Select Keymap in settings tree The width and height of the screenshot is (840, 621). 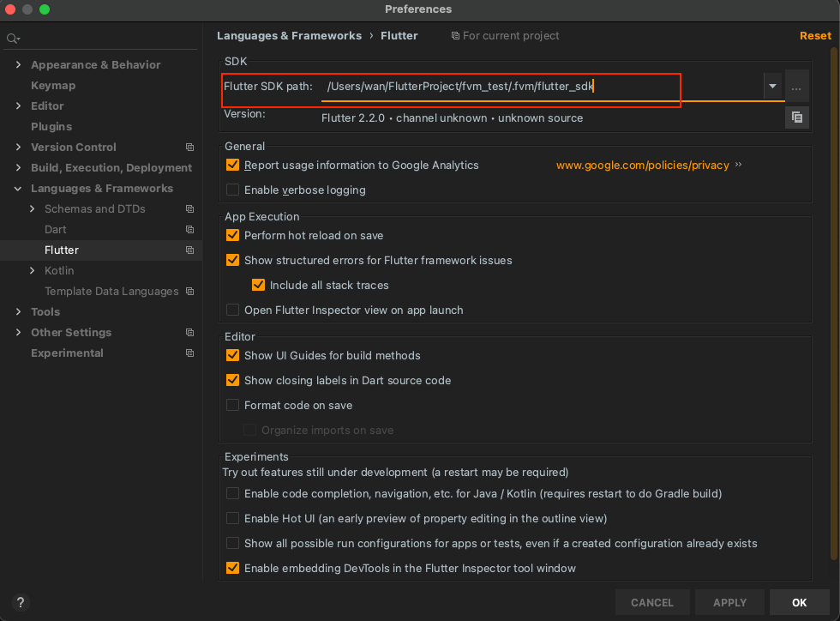tap(53, 85)
